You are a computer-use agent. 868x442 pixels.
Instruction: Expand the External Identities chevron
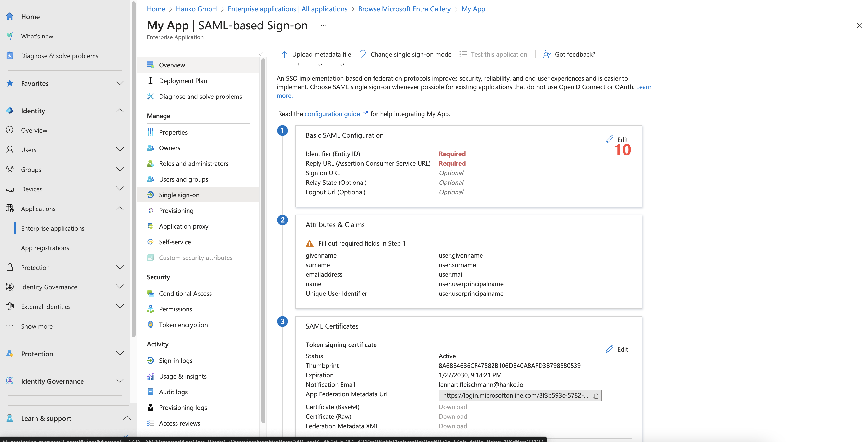coord(120,307)
